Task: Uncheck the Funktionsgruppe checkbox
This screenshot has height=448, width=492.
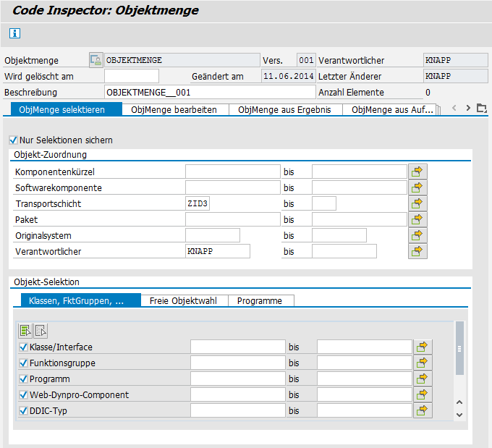Action: click(23, 363)
